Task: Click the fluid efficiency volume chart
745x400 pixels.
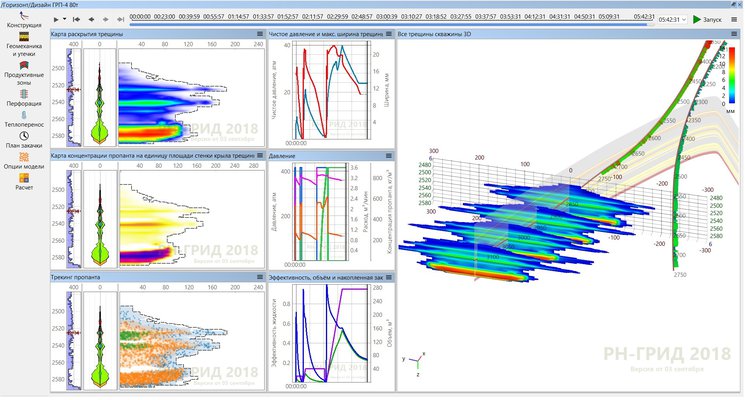Action: [x=330, y=333]
